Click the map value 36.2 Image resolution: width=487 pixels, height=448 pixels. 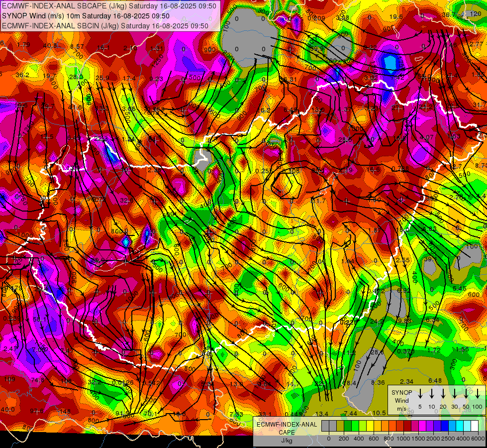(x=22, y=75)
